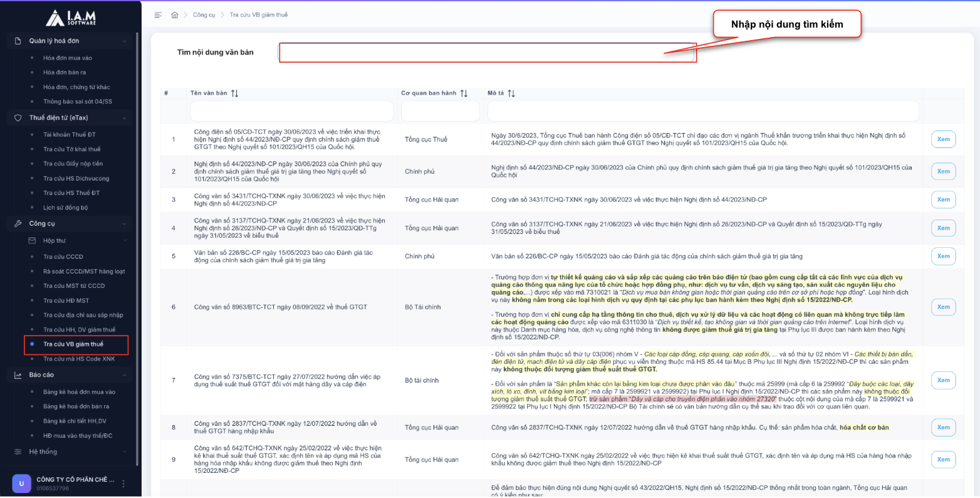Collapse the Quản lý hoá đơn section
Screen dimensions: 980x498
click(124, 41)
